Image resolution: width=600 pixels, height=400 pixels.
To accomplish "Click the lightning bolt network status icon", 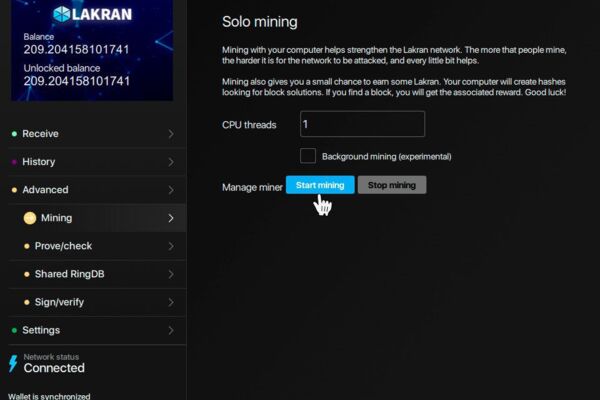I will click(13, 363).
